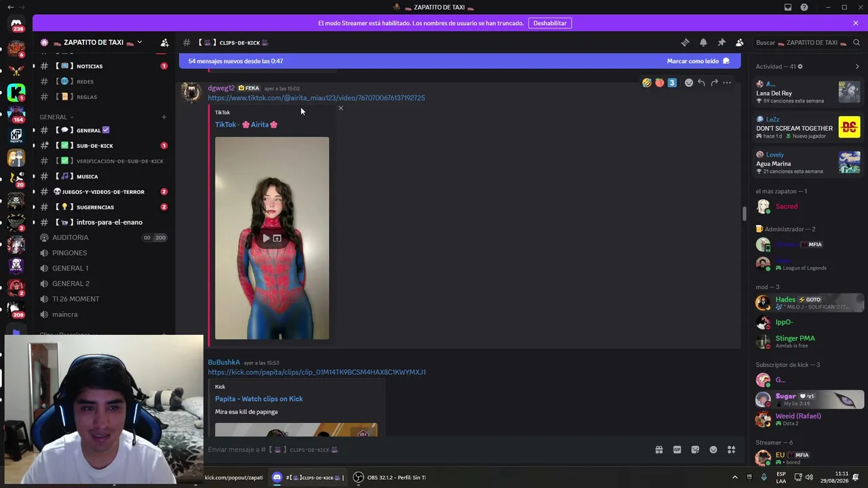Select the NOTICIAS channel

coord(104,66)
